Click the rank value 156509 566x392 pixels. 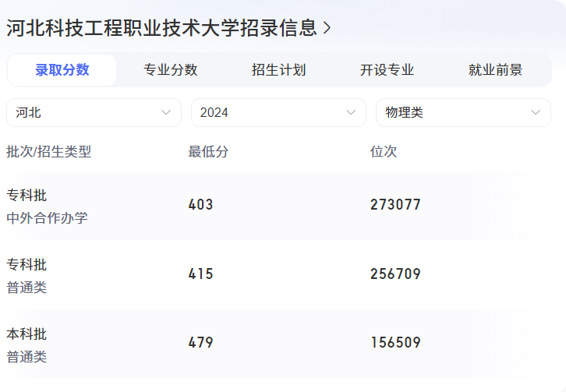click(x=395, y=343)
